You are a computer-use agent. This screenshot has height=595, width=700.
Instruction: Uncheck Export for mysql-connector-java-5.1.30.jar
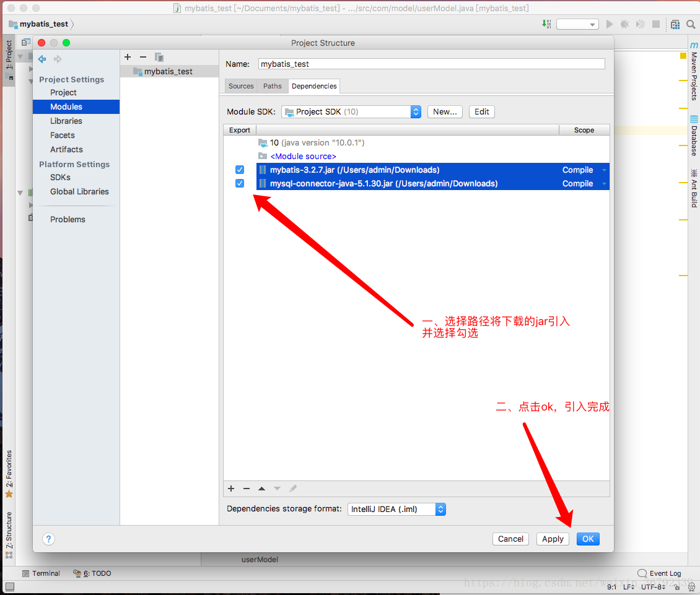(x=240, y=183)
